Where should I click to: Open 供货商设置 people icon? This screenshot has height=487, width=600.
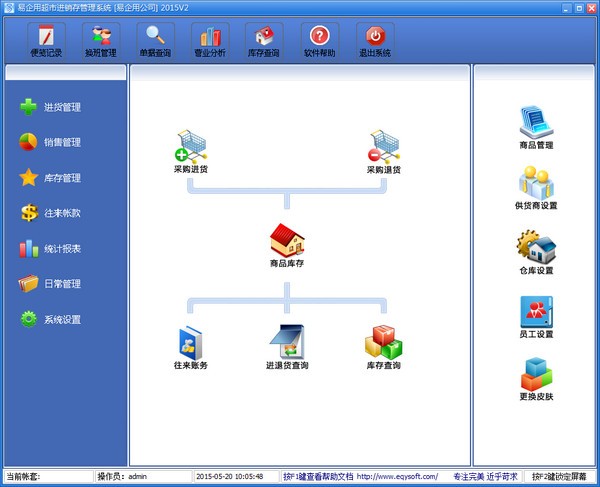tap(536, 188)
